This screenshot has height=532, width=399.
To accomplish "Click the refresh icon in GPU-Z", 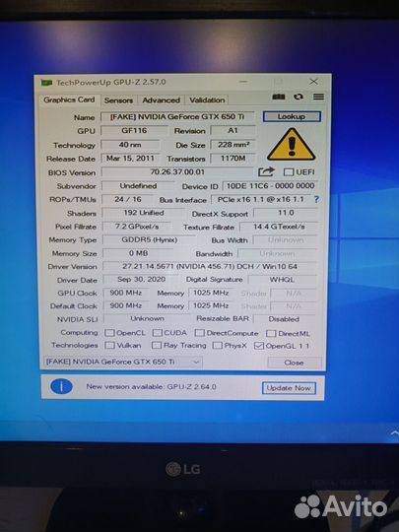I will pos(299,97).
